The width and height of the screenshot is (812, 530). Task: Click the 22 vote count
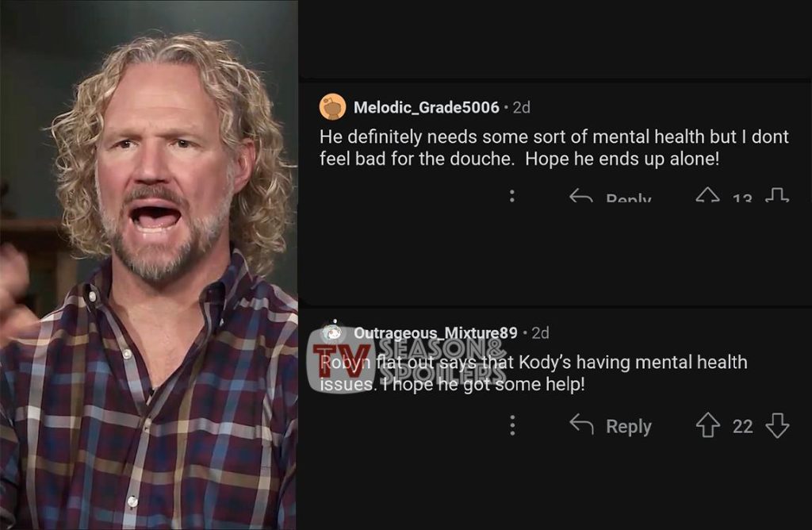pyautogui.click(x=742, y=426)
